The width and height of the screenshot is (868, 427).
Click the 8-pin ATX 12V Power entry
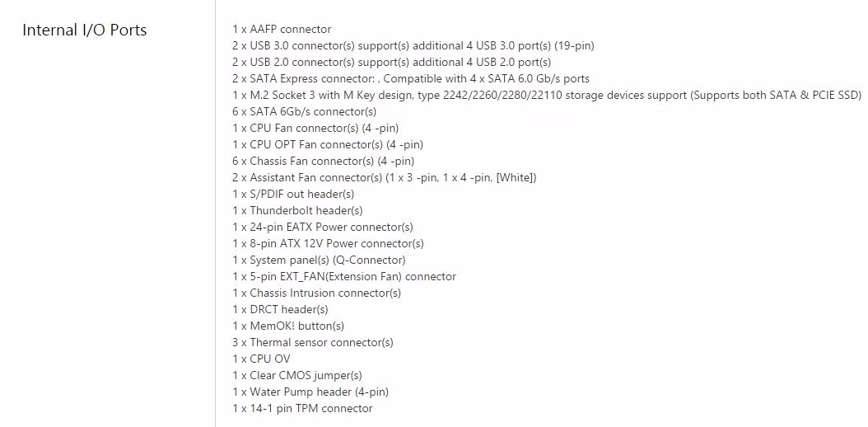[329, 244]
